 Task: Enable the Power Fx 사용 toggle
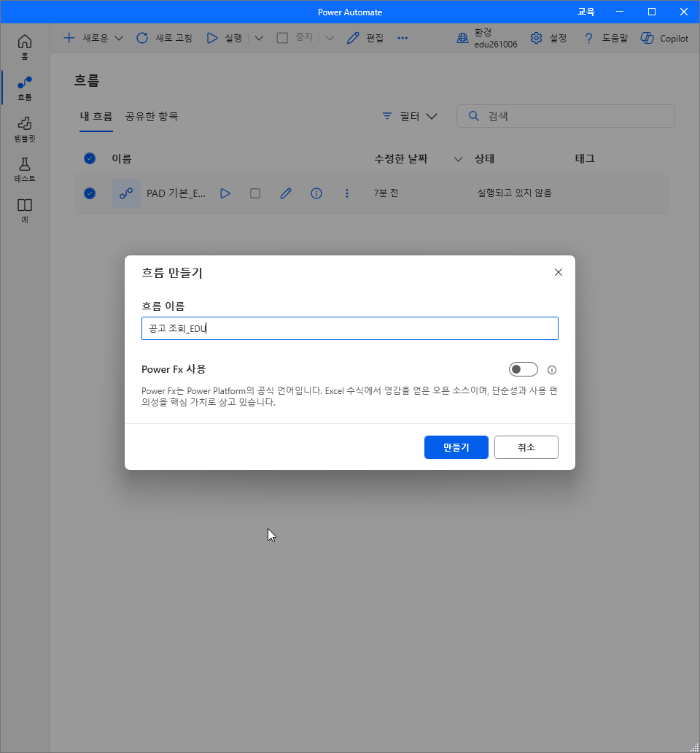pos(524,369)
